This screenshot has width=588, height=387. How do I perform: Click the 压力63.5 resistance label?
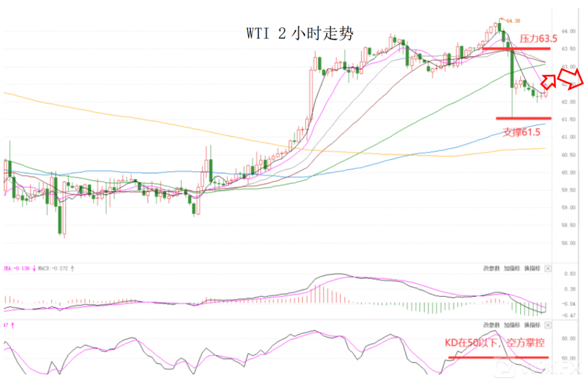pos(538,39)
